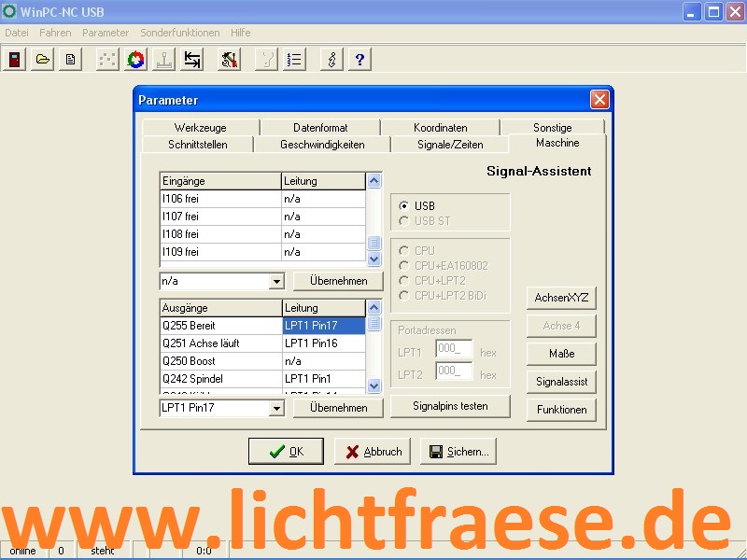The height and width of the screenshot is (560, 747).
Task: Click the blue question mark help icon
Action: [x=359, y=60]
